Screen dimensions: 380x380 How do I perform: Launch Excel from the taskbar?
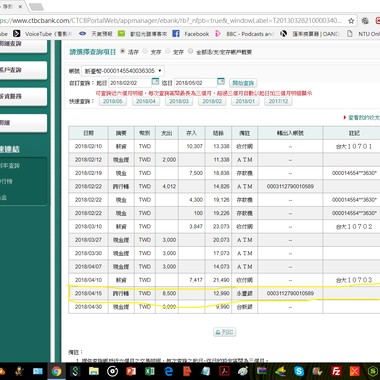point(150,371)
